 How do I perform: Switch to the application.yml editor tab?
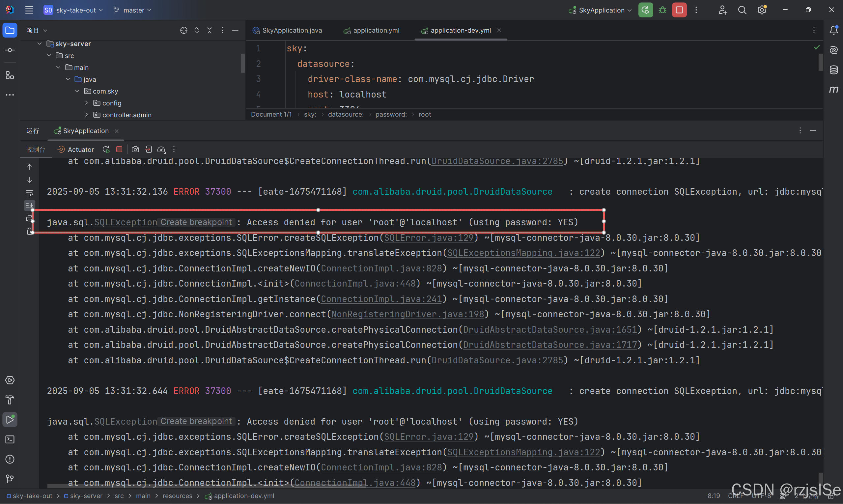[376, 30]
